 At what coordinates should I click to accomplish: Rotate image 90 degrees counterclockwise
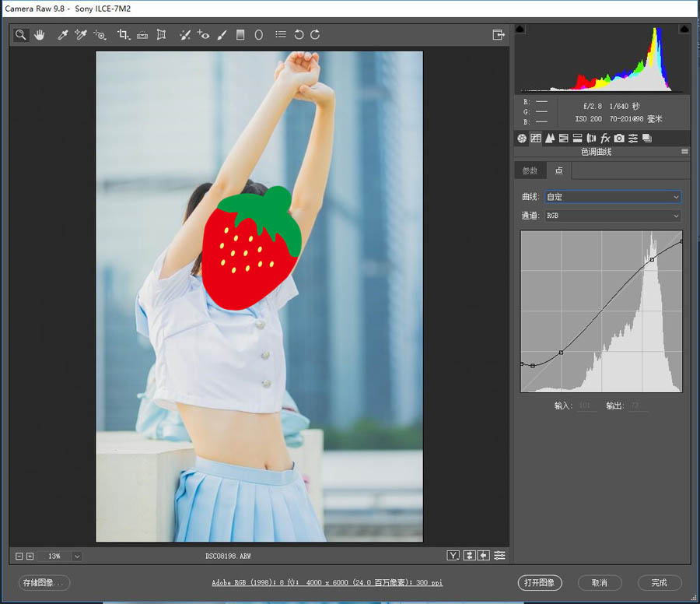[299, 35]
